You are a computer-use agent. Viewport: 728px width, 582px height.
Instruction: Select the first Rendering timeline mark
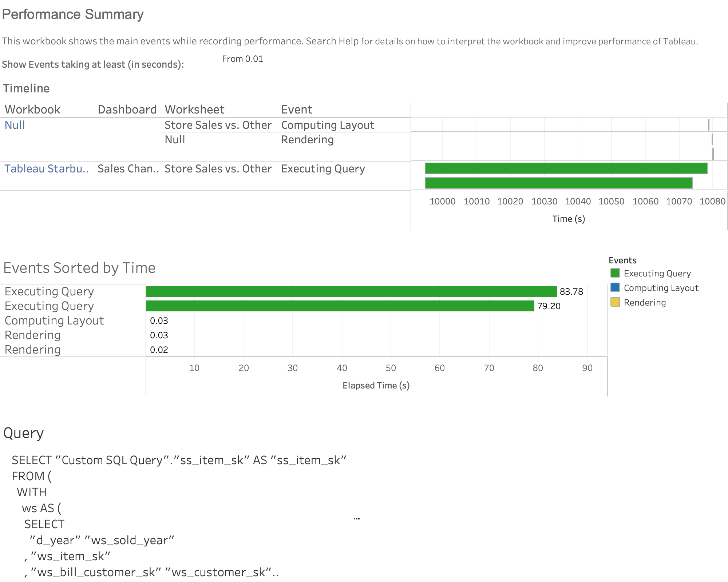click(712, 139)
